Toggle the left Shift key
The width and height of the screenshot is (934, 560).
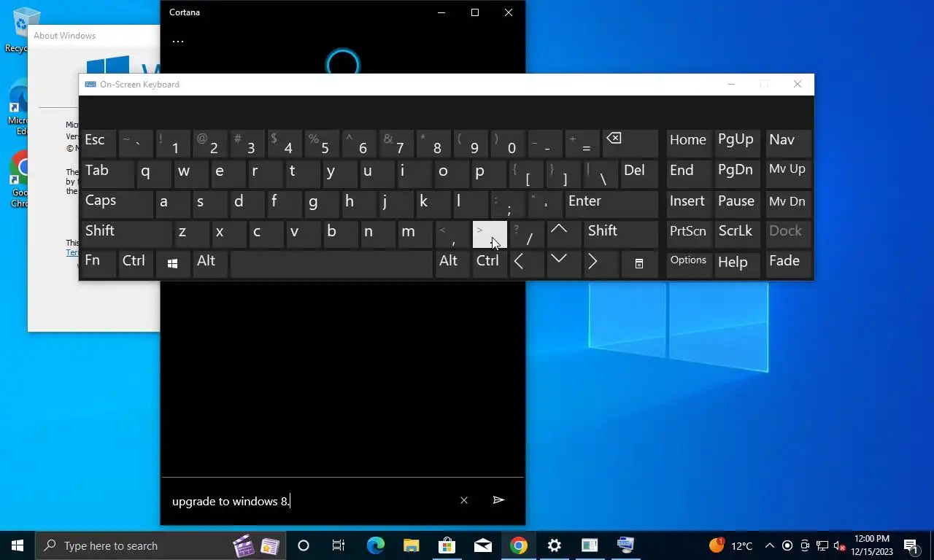tap(126, 234)
